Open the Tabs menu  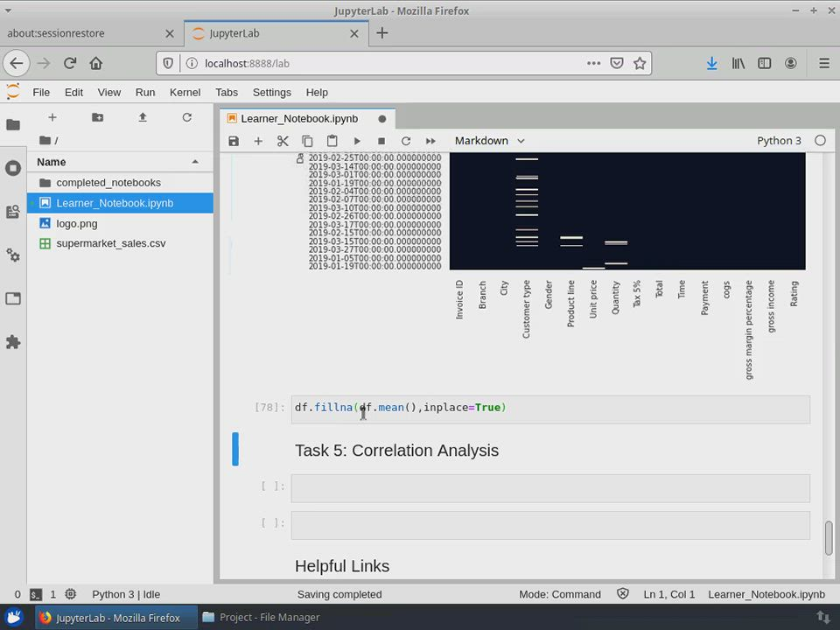pyautogui.click(x=227, y=92)
